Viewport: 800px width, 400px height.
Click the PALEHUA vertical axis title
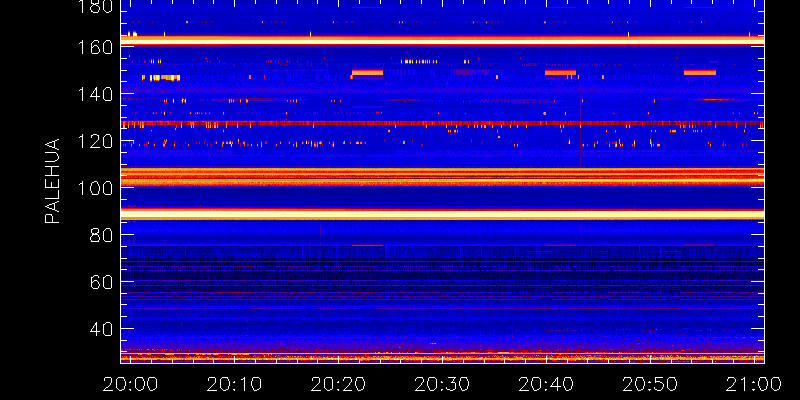52,181
